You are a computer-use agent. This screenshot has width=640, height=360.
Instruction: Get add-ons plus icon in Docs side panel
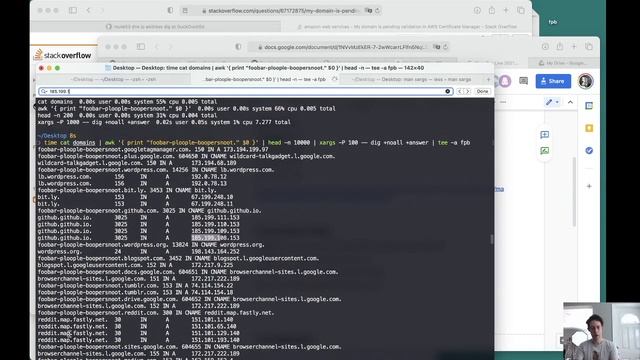click(x=589, y=186)
